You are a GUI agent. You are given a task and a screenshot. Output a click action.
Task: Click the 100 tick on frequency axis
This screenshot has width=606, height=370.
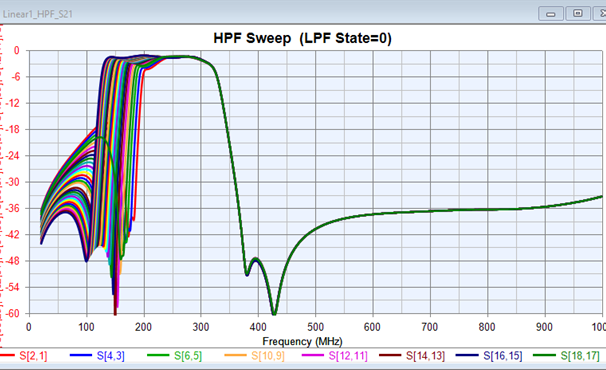(86, 327)
